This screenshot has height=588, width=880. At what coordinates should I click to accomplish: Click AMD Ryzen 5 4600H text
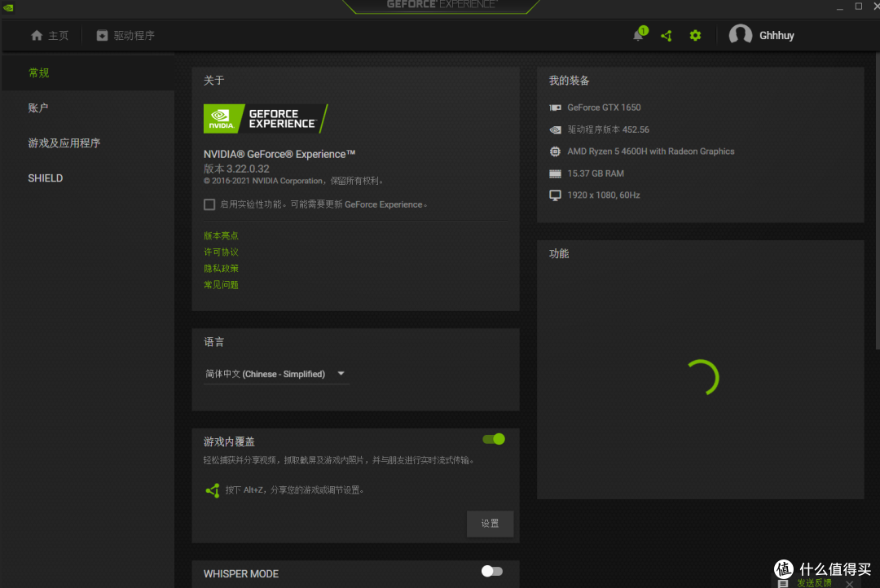pos(651,151)
